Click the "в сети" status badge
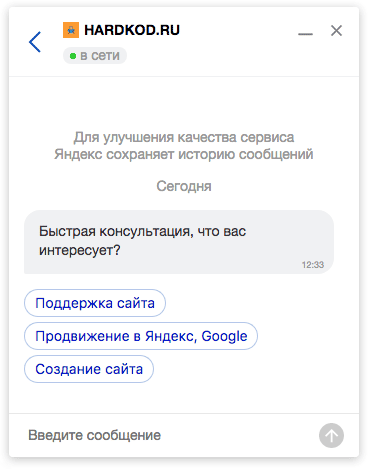 [x=95, y=56]
